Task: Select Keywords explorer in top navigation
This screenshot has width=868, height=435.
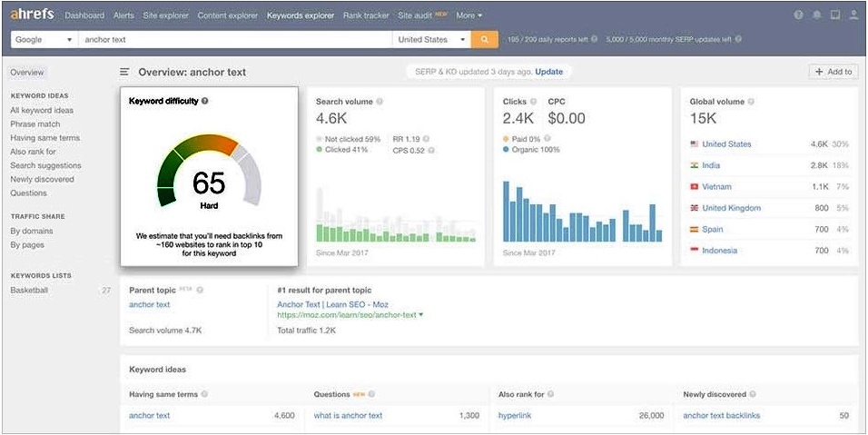Action: click(301, 15)
